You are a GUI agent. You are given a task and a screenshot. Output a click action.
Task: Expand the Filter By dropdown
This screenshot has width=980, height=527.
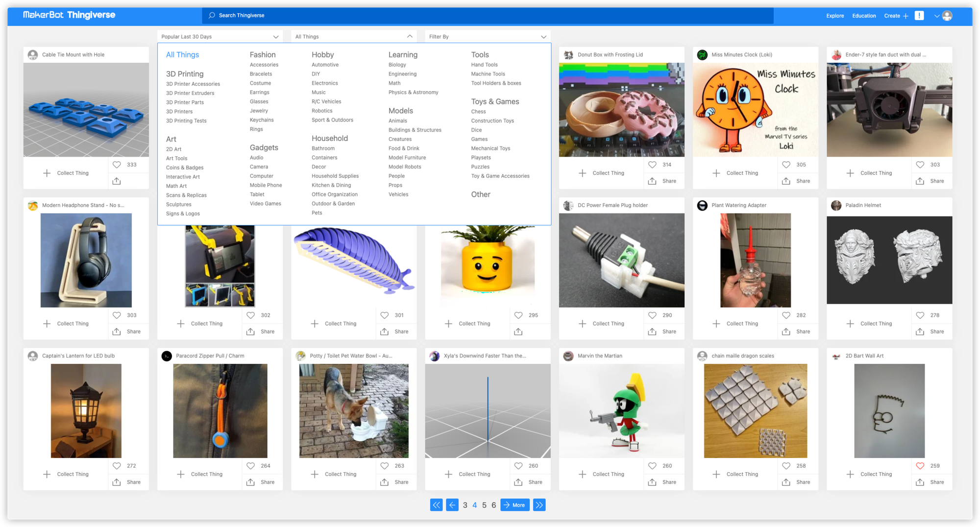487,36
